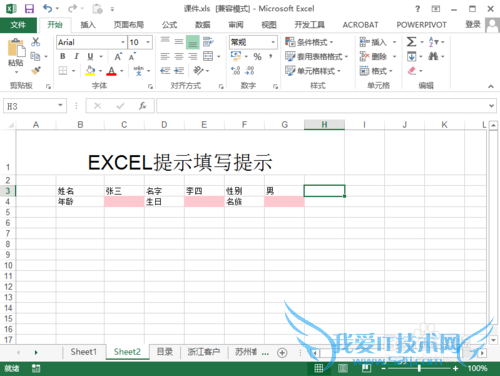Apply red font color
Viewport: 500px width, 376px height.
tap(111, 71)
